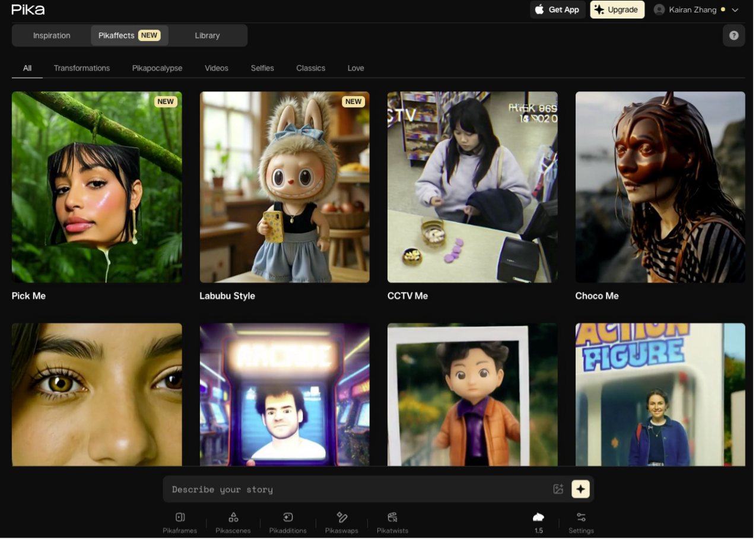
Task: Choose the Pikaswaps tool
Action: [x=342, y=522]
